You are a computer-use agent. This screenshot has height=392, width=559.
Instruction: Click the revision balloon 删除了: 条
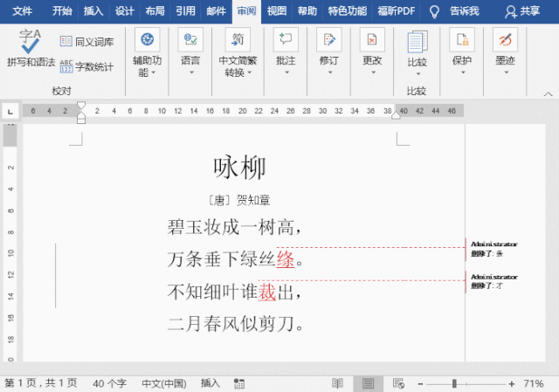[x=493, y=249]
